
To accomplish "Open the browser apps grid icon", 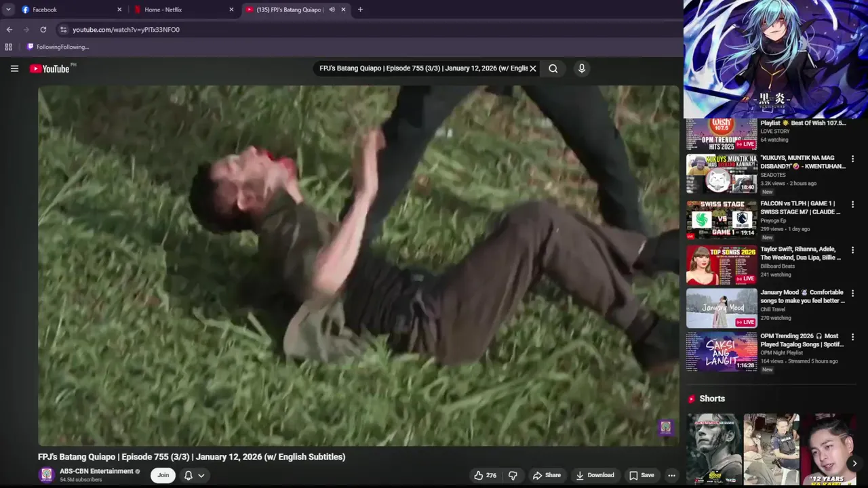I will pos(9,47).
